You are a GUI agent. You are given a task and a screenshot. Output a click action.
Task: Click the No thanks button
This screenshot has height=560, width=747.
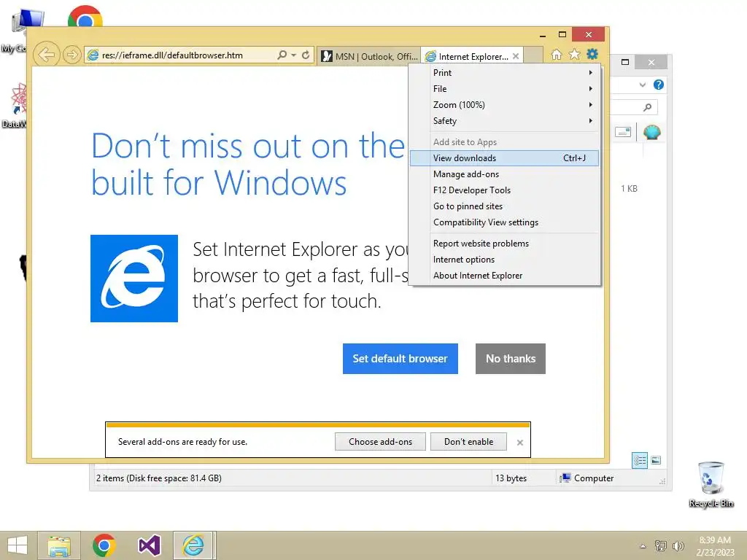[510, 359]
